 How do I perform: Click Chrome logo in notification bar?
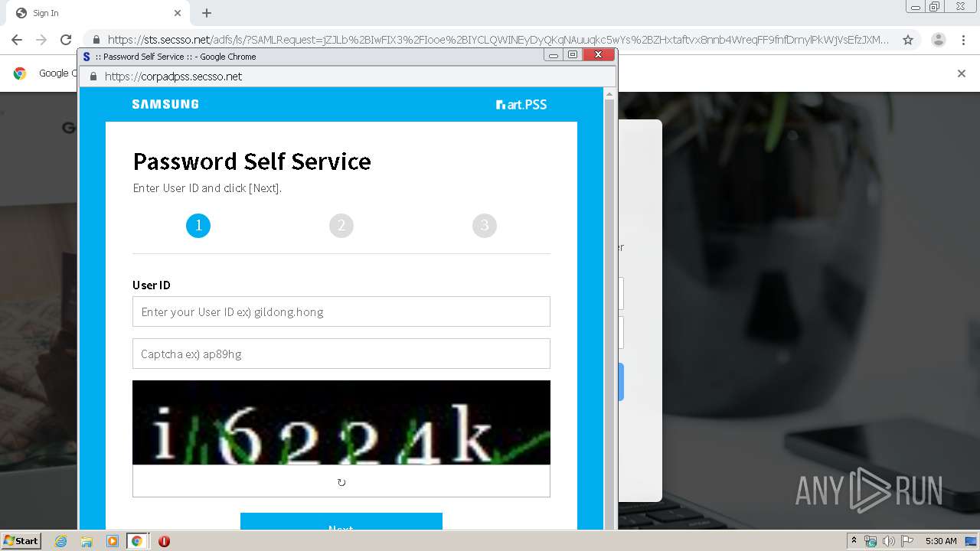pyautogui.click(x=20, y=73)
